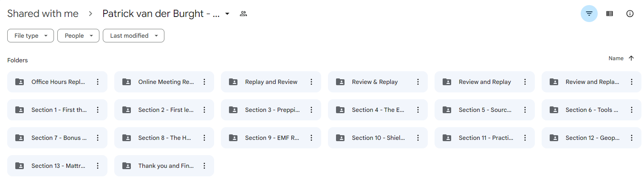Toggle the filter button in top toolbar
644x181 pixels.
click(589, 14)
